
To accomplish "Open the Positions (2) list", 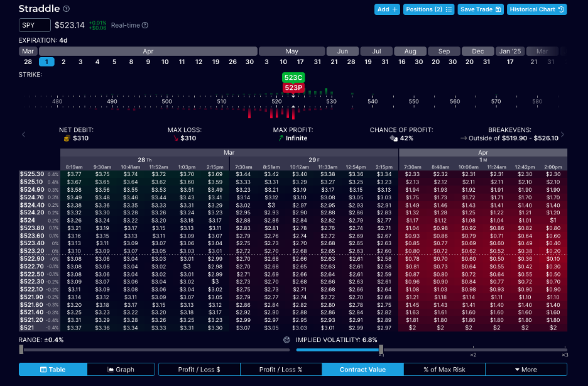I will [428, 9].
